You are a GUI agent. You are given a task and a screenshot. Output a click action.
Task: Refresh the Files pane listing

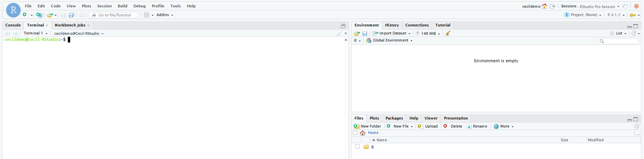pyautogui.click(x=636, y=126)
